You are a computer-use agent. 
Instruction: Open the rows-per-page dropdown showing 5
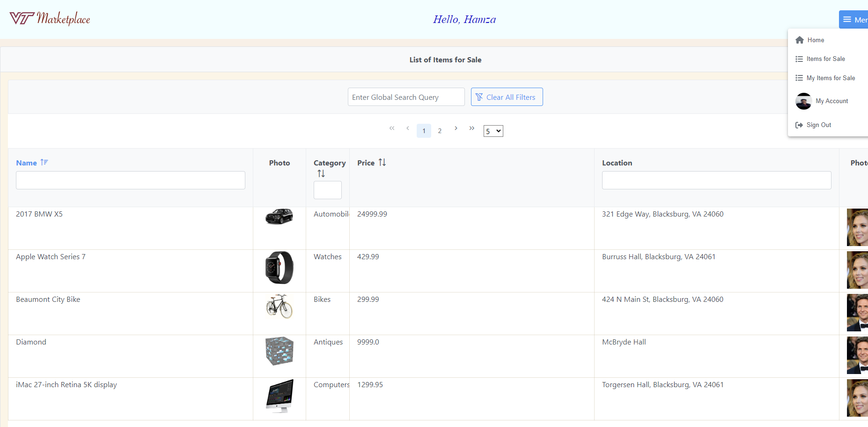coord(493,131)
